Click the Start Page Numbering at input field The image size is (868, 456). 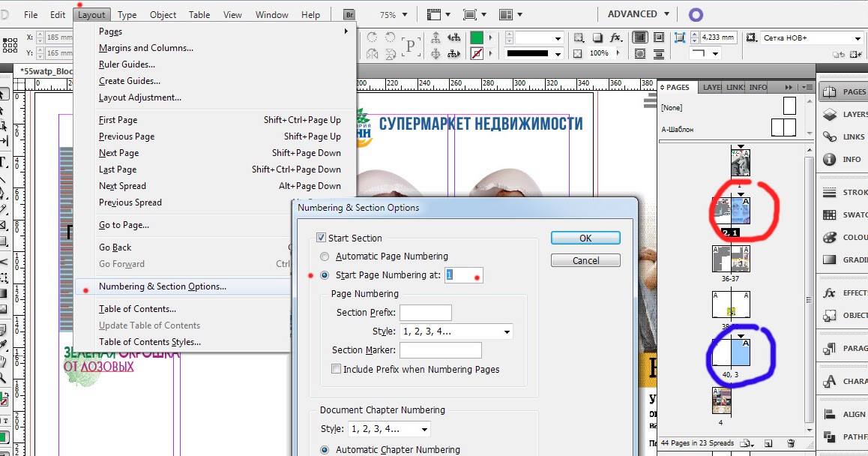pos(463,274)
